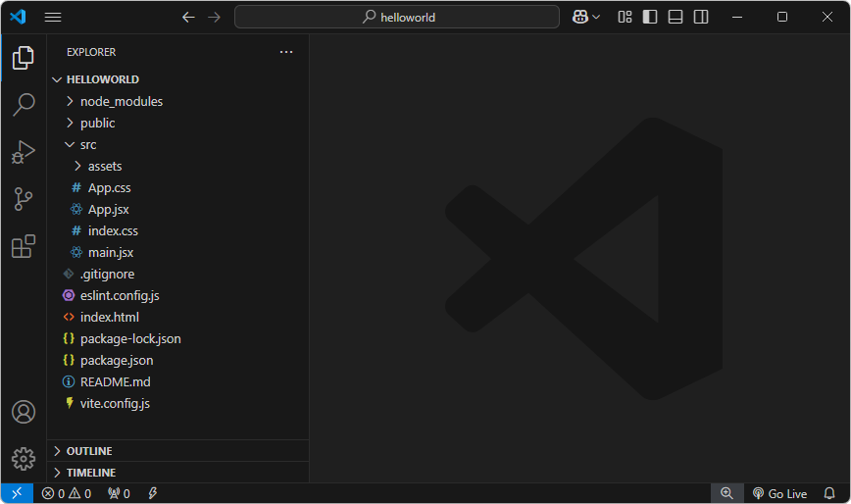851x504 pixels.
Task: Go back with the left arrow
Action: [188, 18]
